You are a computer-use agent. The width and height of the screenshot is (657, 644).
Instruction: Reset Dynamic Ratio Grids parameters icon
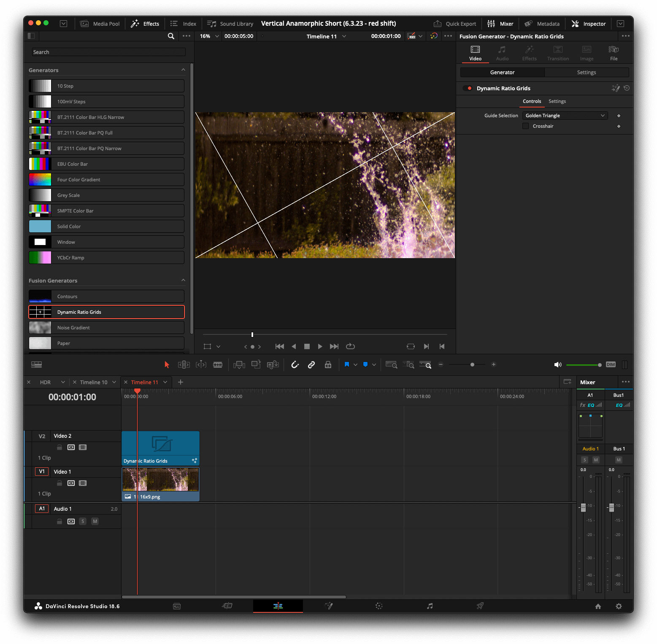(627, 88)
